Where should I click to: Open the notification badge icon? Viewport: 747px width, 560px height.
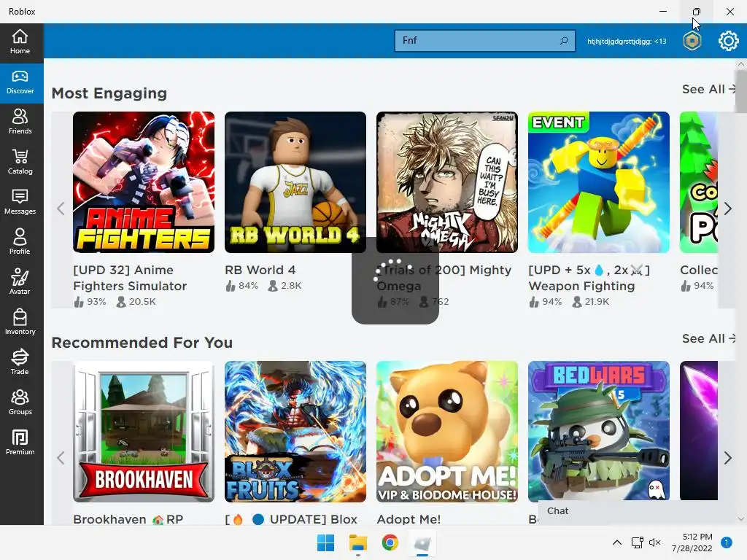coord(726,542)
